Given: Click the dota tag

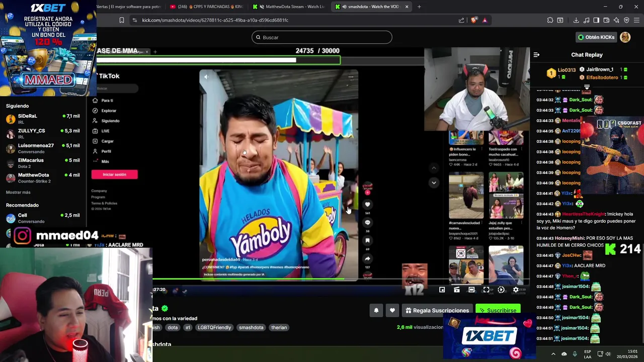Looking at the screenshot, I should coord(173,327).
